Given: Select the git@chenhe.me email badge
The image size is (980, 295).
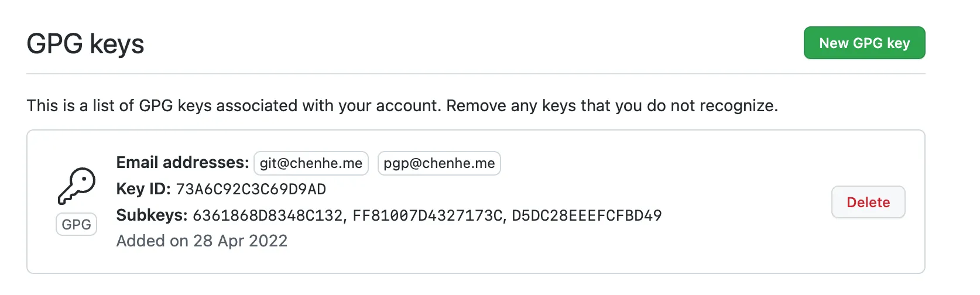Looking at the screenshot, I should click(x=311, y=163).
